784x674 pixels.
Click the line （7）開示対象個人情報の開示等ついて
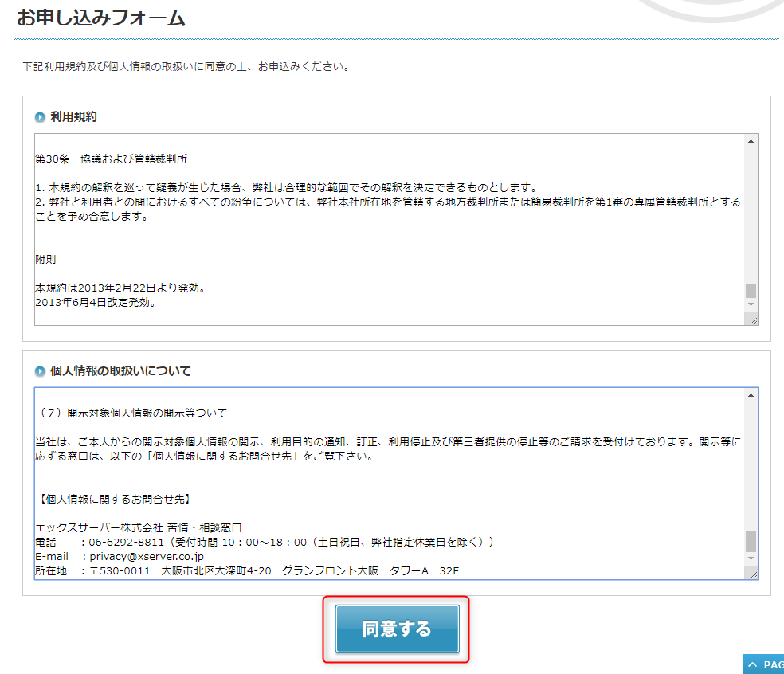click(132, 413)
